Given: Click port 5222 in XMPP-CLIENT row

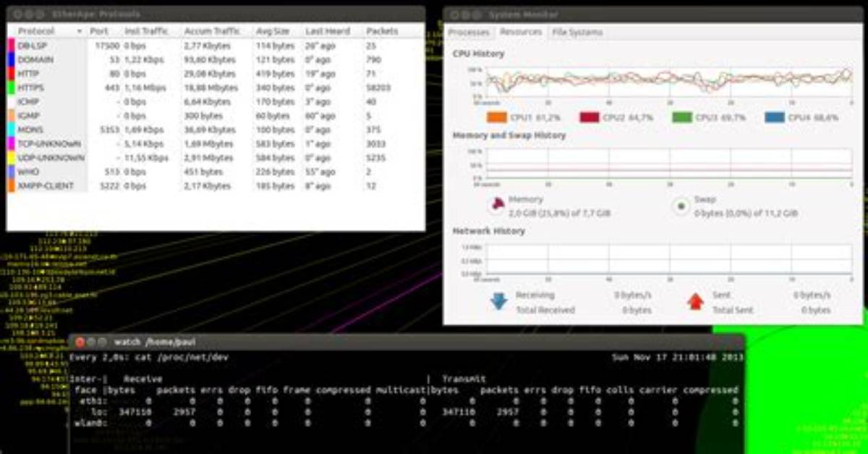Looking at the screenshot, I should (109, 186).
